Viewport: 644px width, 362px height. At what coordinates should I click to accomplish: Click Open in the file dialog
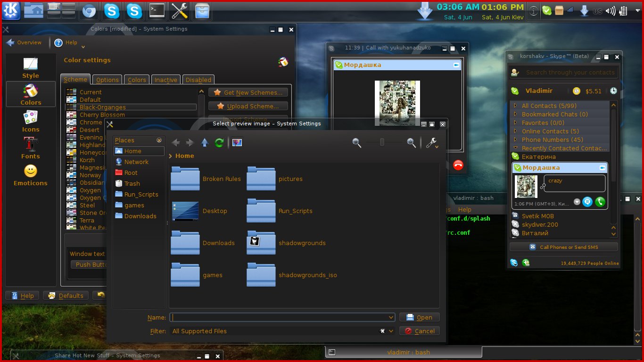pos(420,318)
